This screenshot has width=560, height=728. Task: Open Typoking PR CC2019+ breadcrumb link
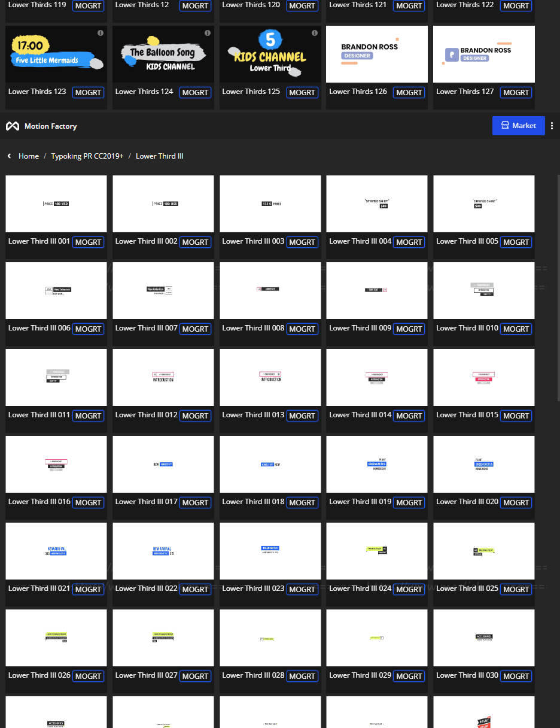(87, 156)
